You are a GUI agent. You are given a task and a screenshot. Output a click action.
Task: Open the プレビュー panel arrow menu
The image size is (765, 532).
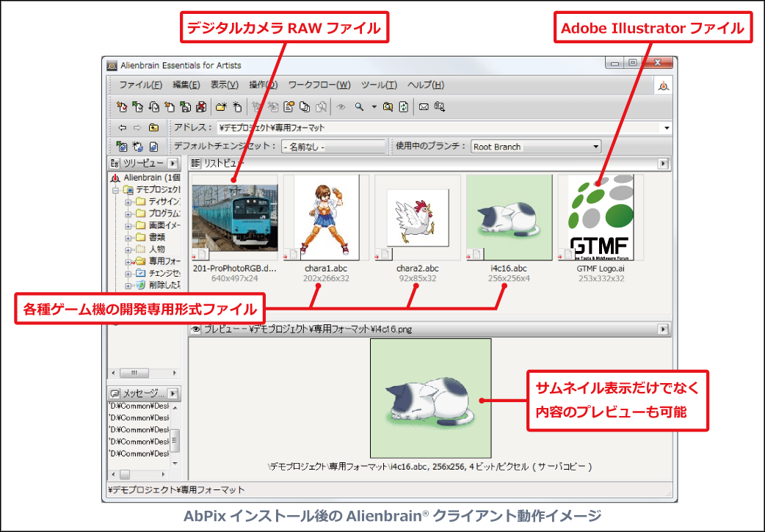662,329
